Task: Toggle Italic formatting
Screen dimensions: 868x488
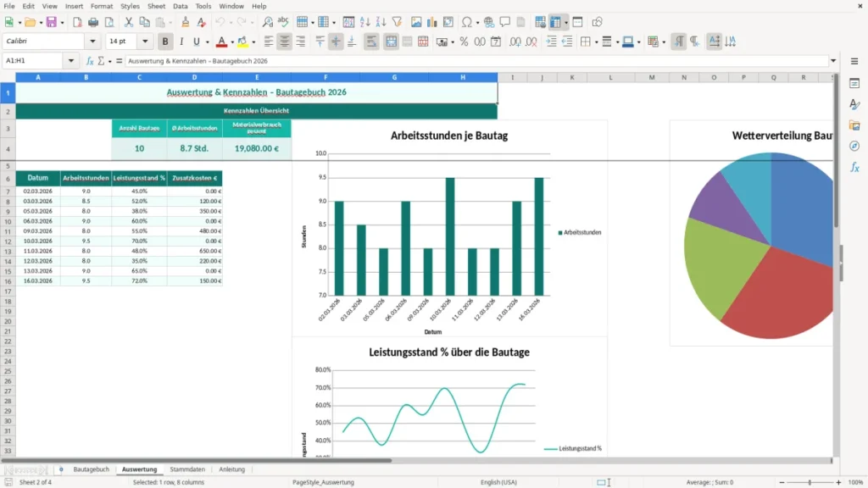Action: click(181, 42)
